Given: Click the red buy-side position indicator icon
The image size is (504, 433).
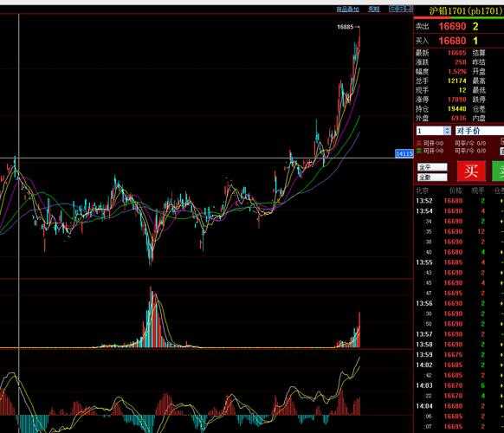Looking at the screenshot, I should (419, 143).
